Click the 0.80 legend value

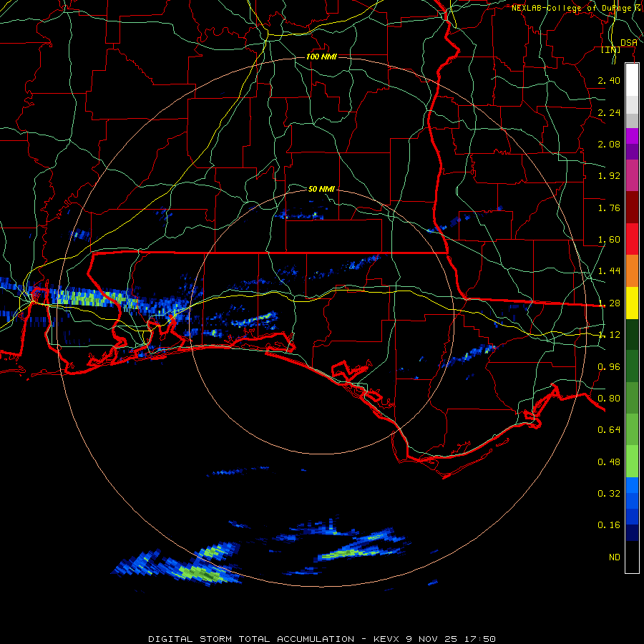pos(609,399)
